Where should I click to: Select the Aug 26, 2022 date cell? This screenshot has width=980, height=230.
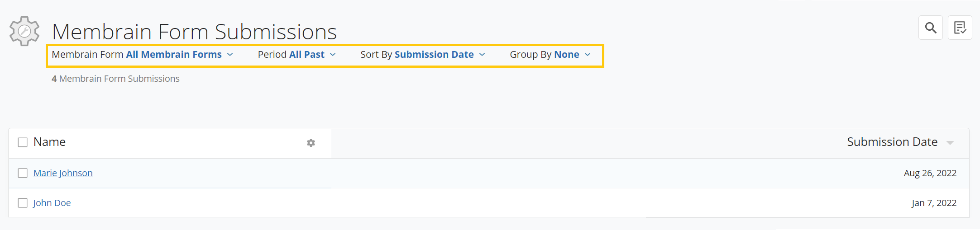click(930, 173)
